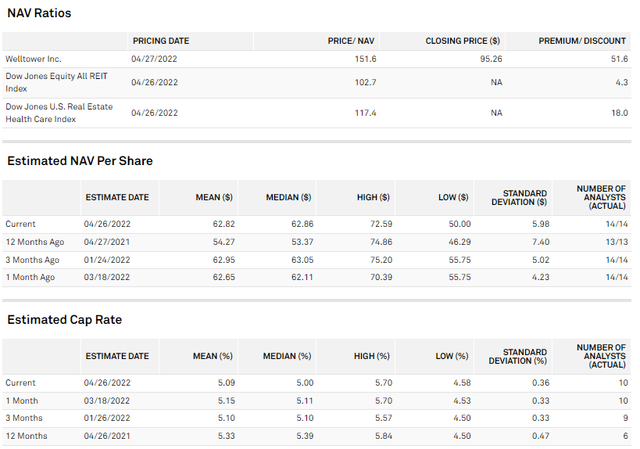Click the MEAN (%) column header
640x449 pixels.
[x=213, y=356]
